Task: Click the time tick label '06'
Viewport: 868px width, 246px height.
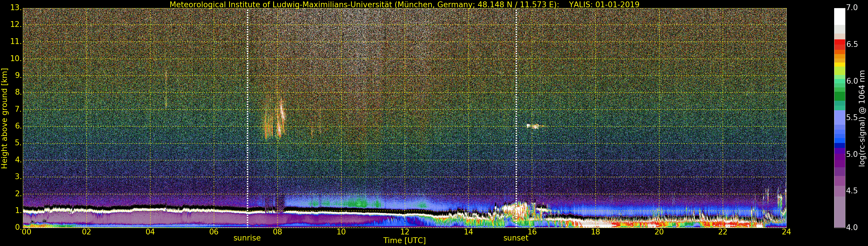Action: [214, 232]
